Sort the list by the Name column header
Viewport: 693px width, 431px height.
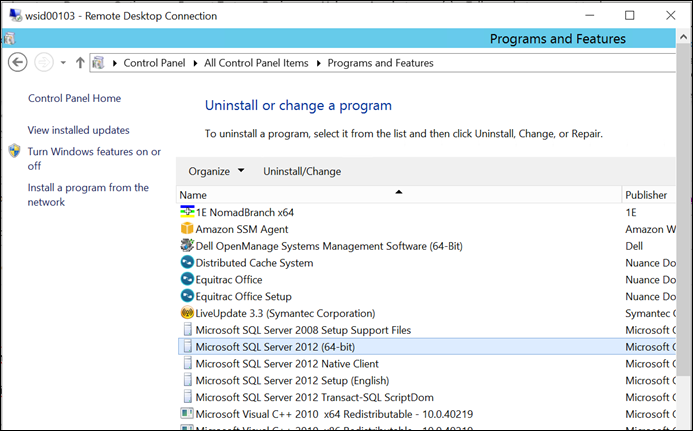coord(399,195)
